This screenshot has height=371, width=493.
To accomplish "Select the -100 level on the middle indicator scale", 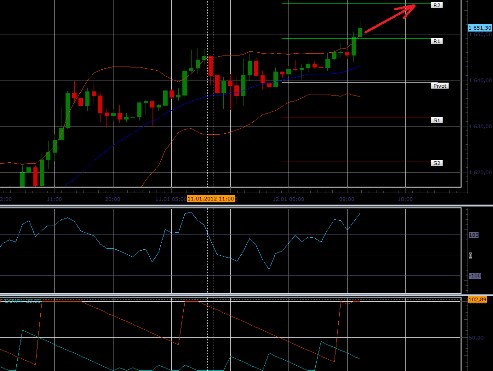I will tap(475, 276).
